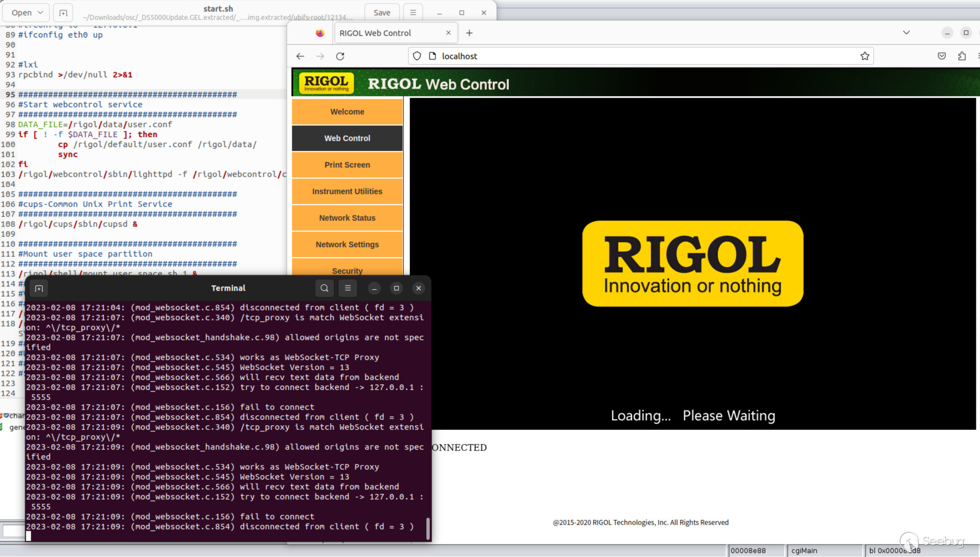Open Firefox extensions puzzle icon

(x=962, y=56)
